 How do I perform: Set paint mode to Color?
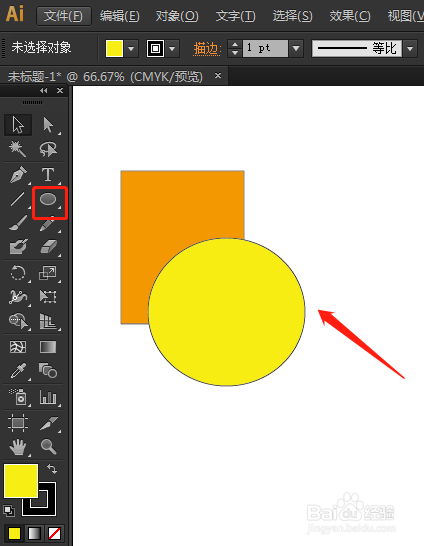click(x=14, y=533)
